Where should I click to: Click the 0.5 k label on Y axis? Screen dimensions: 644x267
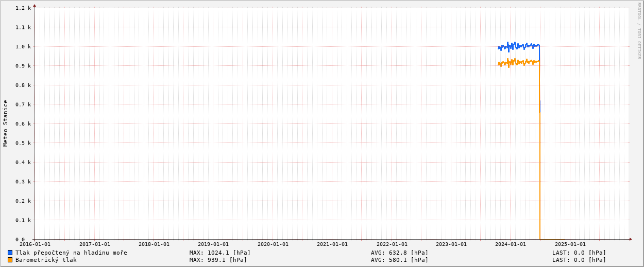point(23,143)
